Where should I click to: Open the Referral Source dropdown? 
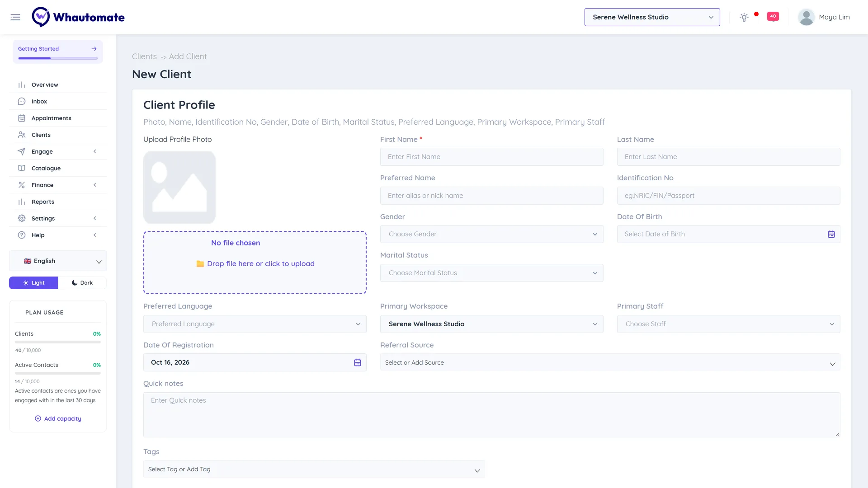(610, 362)
